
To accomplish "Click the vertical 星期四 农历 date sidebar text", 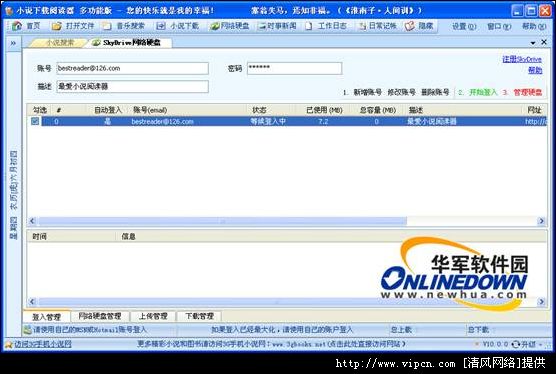I will [13, 195].
